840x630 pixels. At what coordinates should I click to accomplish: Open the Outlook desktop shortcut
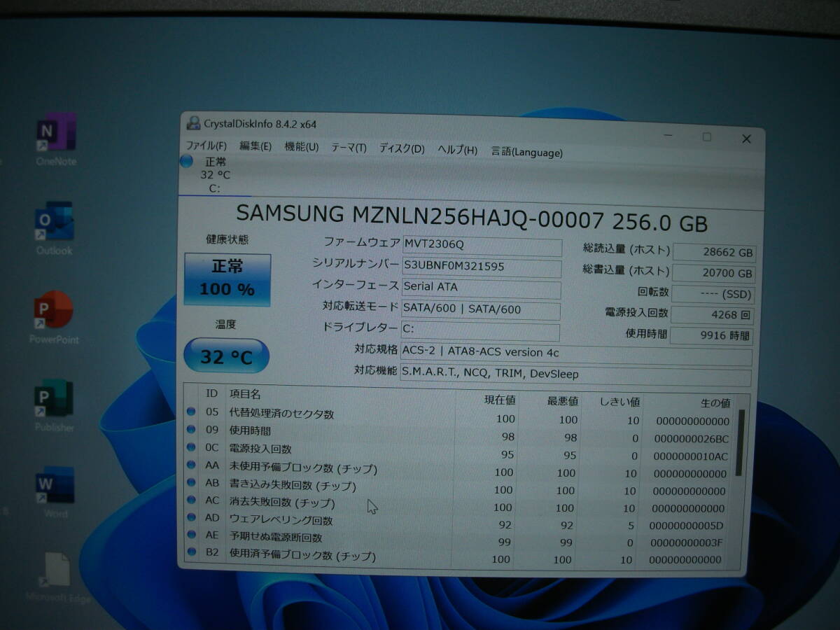tap(55, 227)
